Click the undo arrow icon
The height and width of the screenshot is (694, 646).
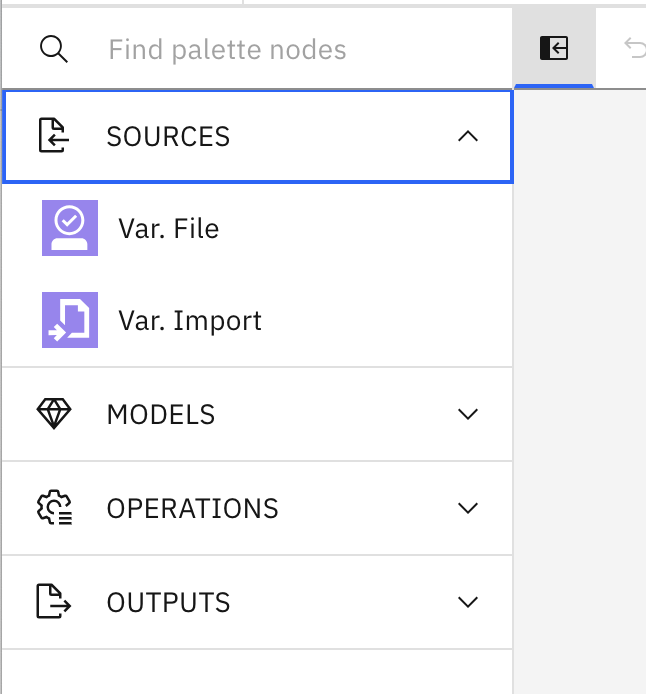[635, 48]
